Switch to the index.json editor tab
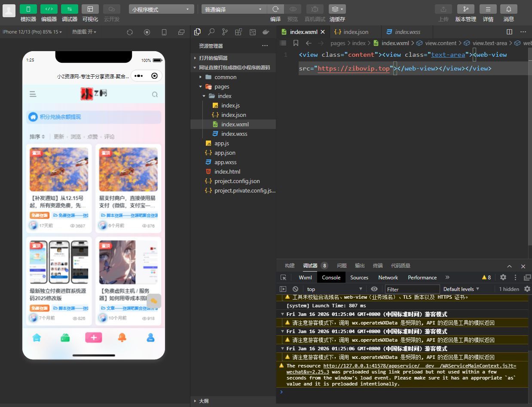Viewport: 532px width, 407px height. click(356, 32)
